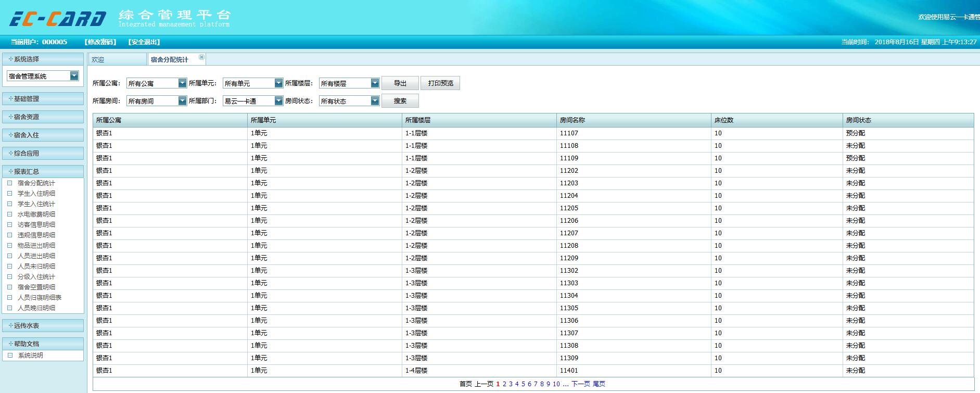Click the 安全退出 logout link
980x393 pixels.
tap(144, 42)
